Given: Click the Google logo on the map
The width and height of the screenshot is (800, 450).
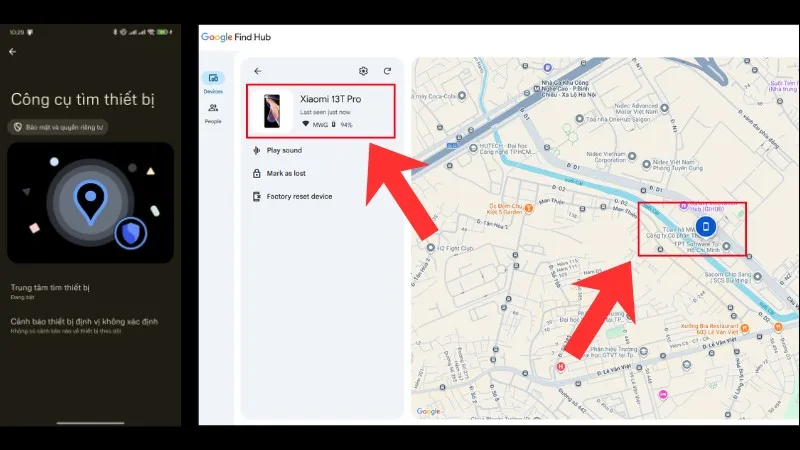Looking at the screenshot, I should pos(428,411).
